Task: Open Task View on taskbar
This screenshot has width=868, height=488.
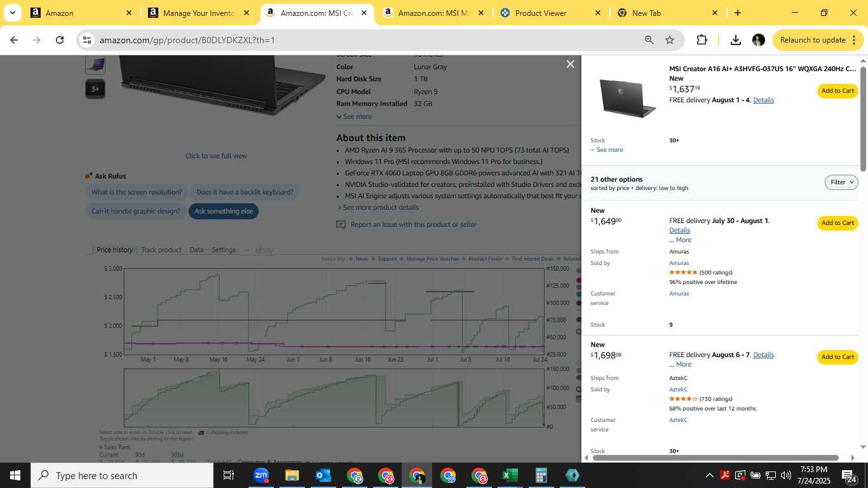Action: (x=229, y=475)
